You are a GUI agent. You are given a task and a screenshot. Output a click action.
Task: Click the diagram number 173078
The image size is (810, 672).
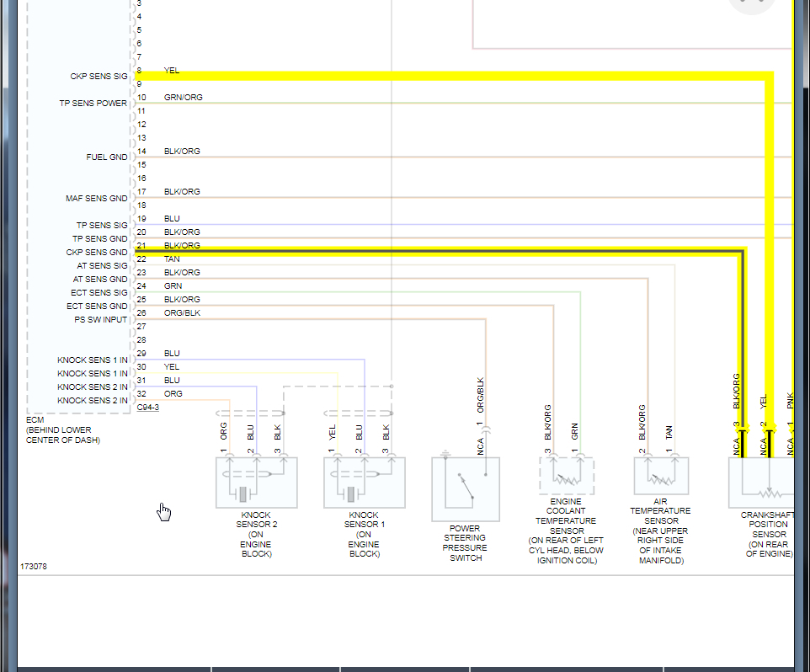[34, 567]
